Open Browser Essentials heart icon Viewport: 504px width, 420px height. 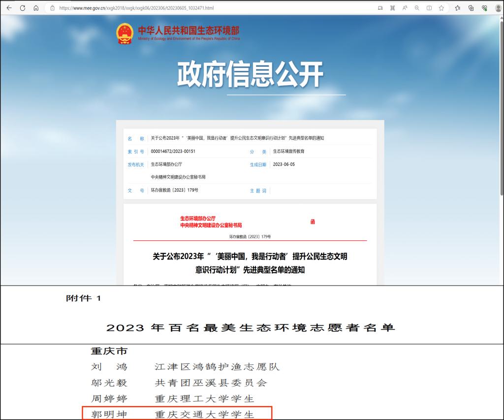[x=484, y=8]
